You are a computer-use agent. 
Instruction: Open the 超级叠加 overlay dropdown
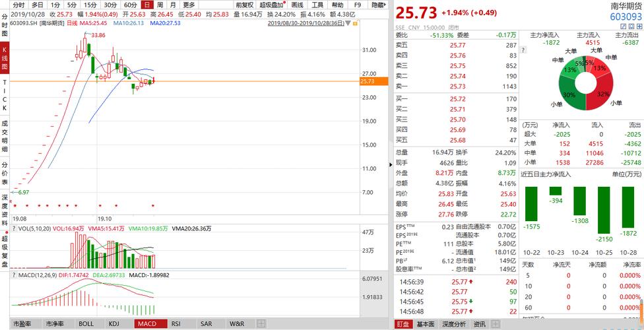pyautogui.click(x=271, y=5)
